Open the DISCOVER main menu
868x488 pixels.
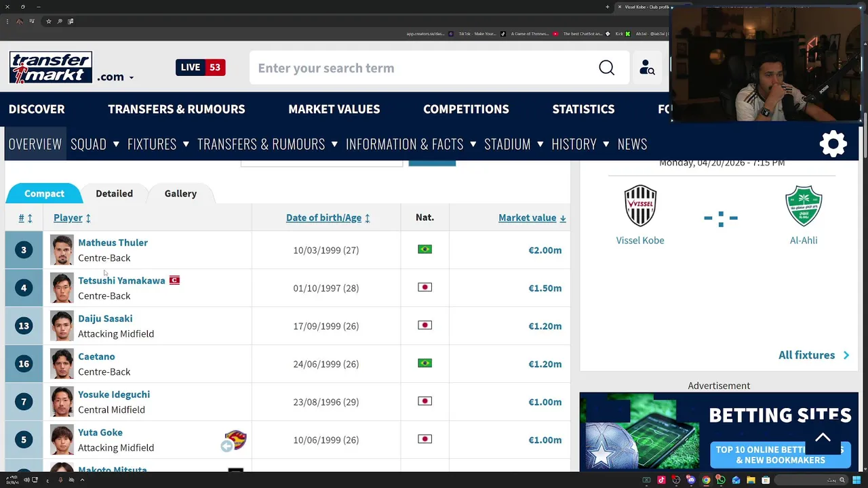37,109
